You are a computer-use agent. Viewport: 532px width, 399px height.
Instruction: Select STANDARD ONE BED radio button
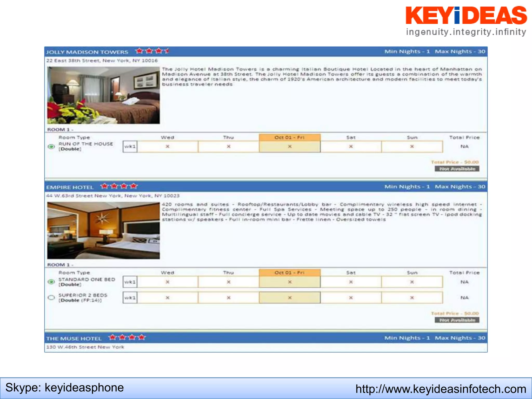pyautogui.click(x=51, y=282)
